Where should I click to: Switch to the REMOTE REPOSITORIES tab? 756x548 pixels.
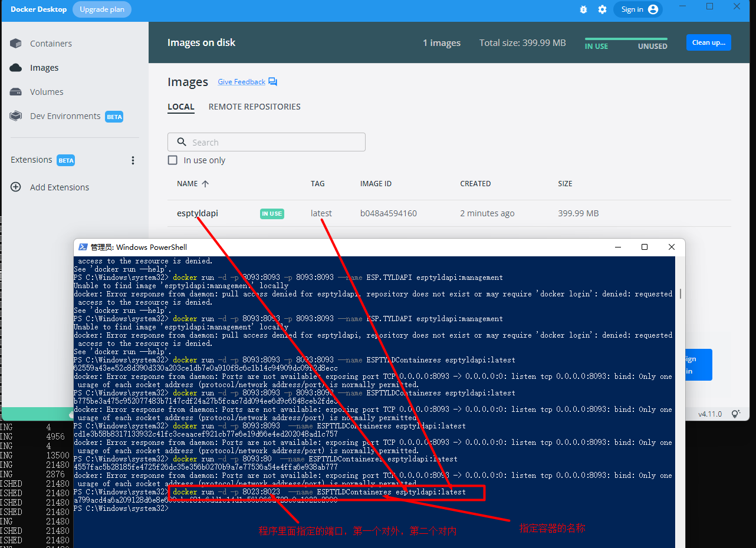tap(255, 107)
